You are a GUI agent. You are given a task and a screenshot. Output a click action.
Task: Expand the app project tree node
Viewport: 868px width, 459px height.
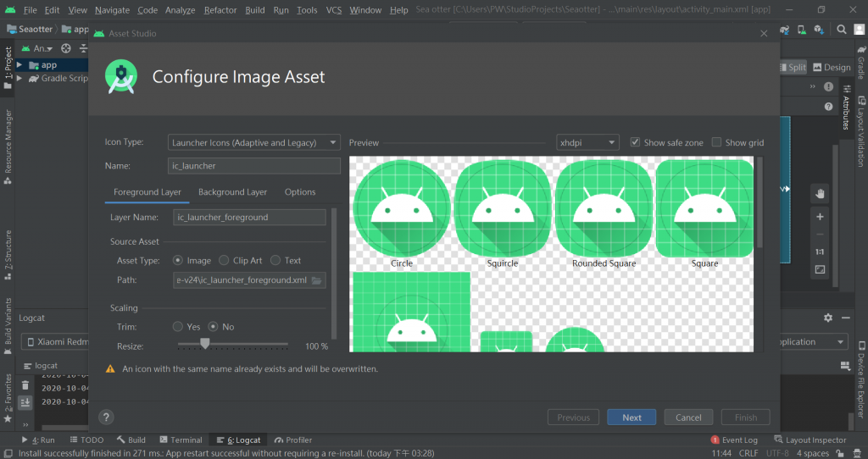pos(19,64)
